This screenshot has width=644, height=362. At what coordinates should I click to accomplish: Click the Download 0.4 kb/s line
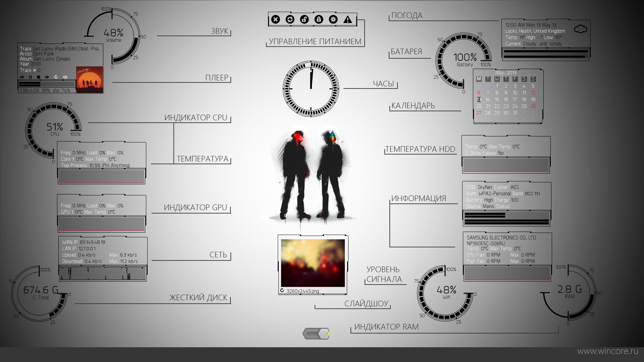pos(100,261)
